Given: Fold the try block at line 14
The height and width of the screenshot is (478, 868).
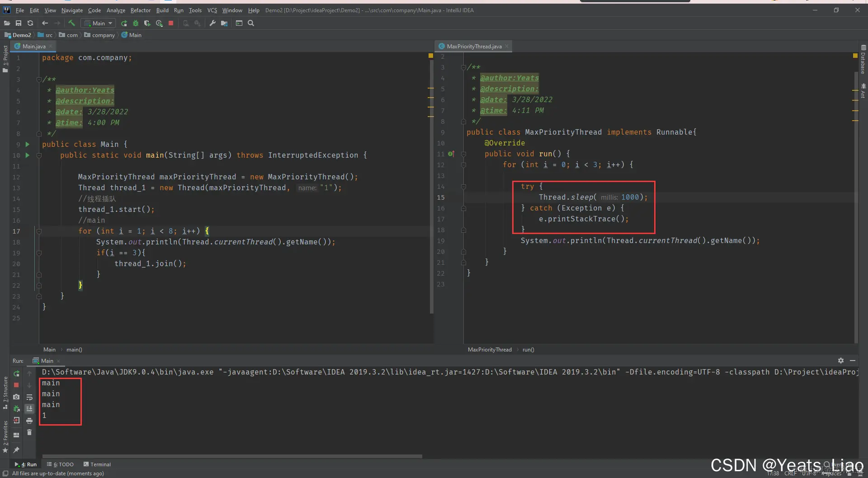Looking at the screenshot, I should [x=463, y=186].
